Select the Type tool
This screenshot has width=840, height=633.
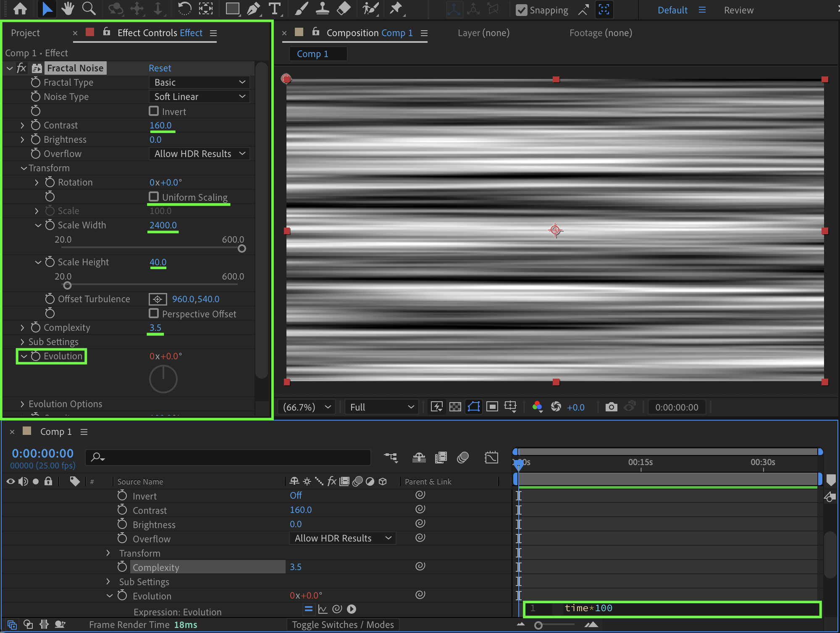(274, 8)
